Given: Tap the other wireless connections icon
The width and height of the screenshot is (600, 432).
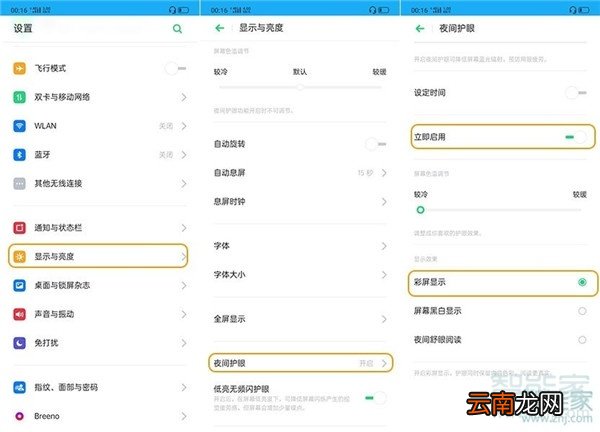Looking at the screenshot, I should click(20, 184).
